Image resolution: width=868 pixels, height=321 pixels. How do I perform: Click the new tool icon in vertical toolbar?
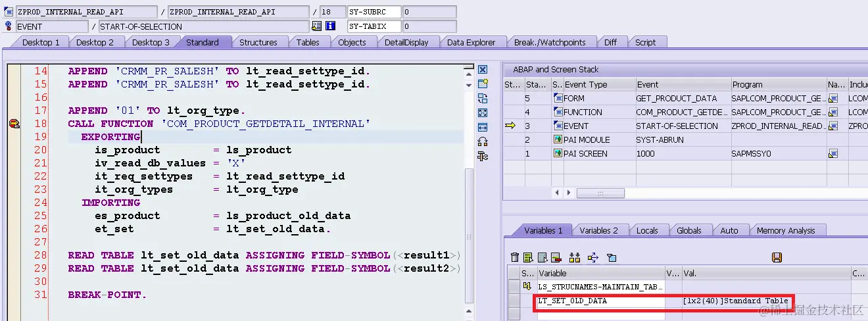pos(483,84)
